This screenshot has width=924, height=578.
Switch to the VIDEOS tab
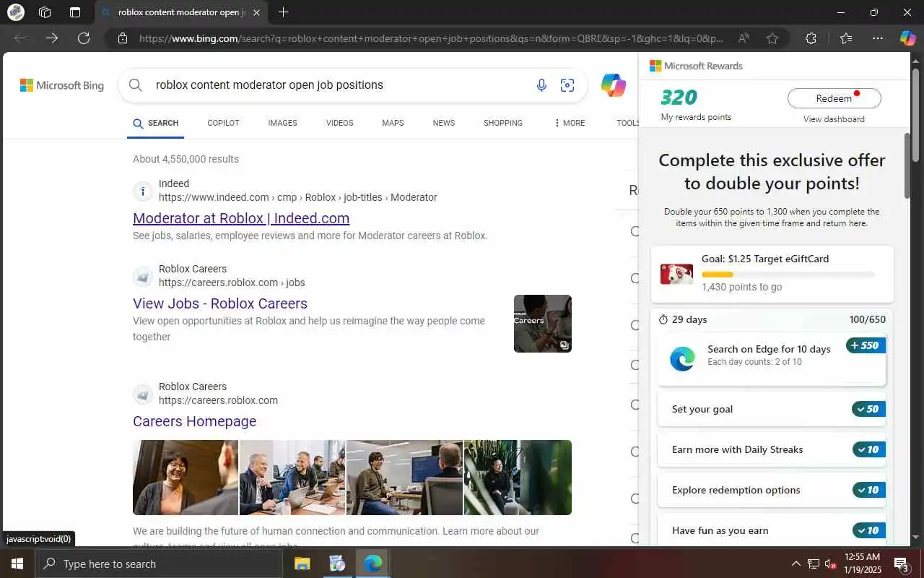click(x=339, y=123)
